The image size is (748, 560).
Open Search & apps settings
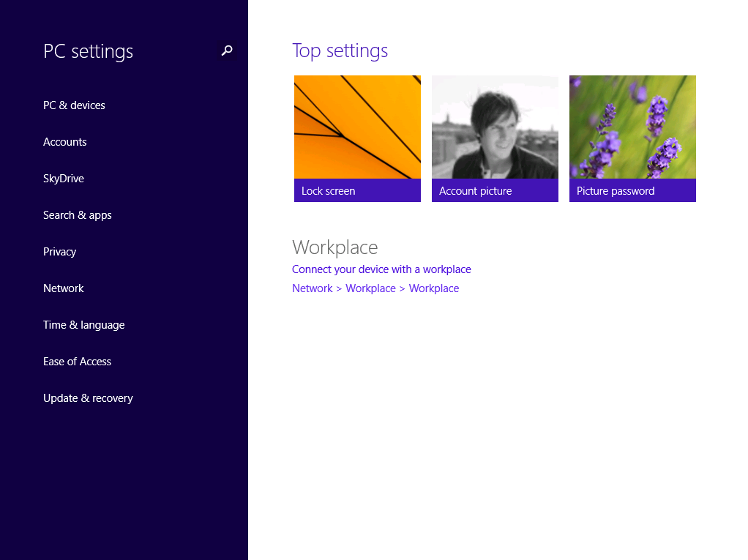point(78,215)
